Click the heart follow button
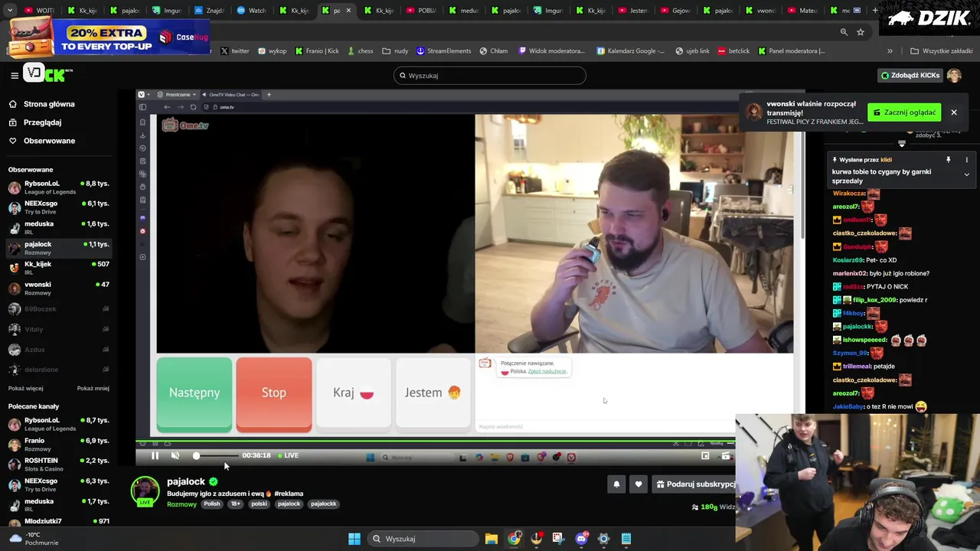The image size is (980, 551). click(639, 484)
